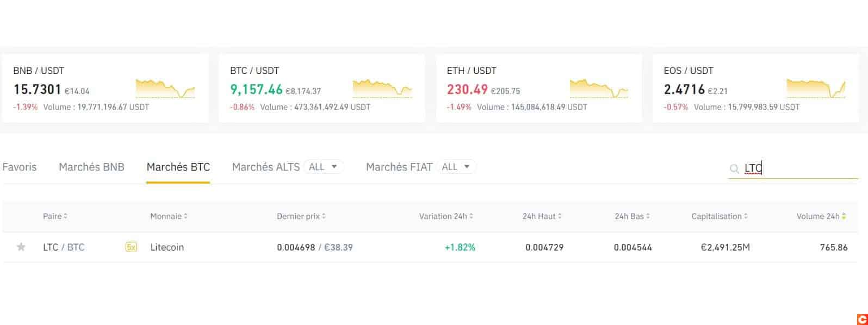This screenshot has width=868, height=325.
Task: Click the Litecoin currency name
Action: (x=167, y=247)
